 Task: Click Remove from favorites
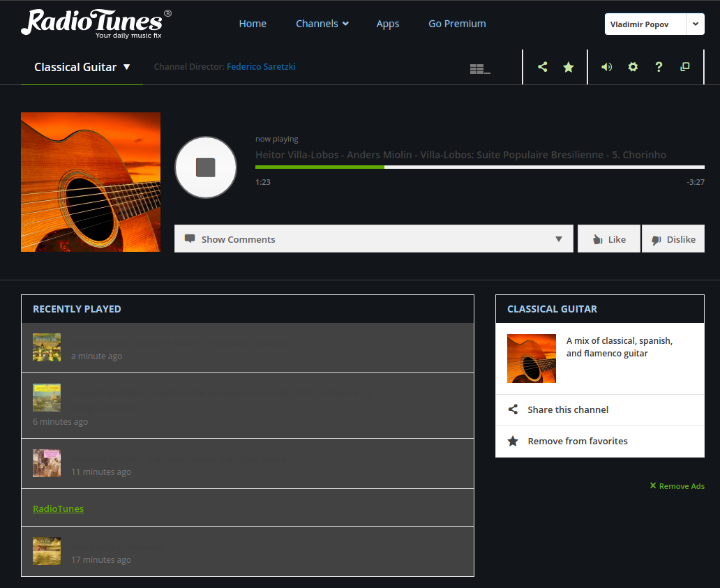tap(600, 442)
